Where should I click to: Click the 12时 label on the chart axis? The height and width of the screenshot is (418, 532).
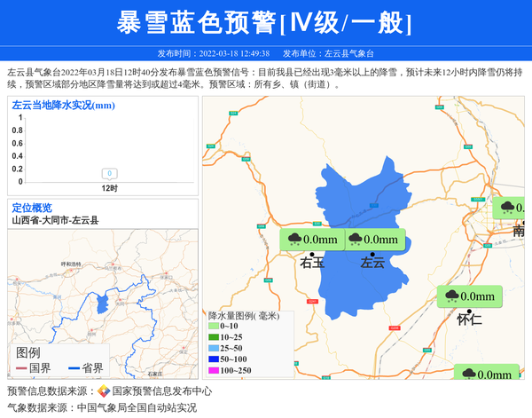[109, 188]
